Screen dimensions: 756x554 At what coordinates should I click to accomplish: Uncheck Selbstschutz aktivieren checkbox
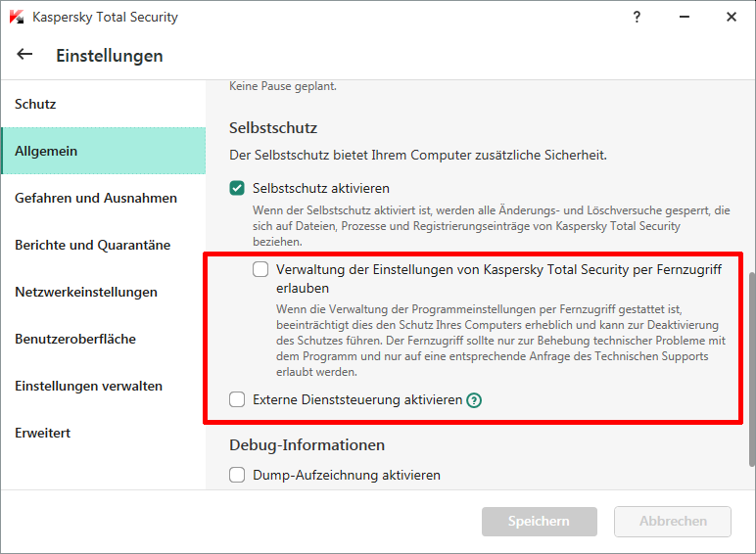click(x=237, y=188)
